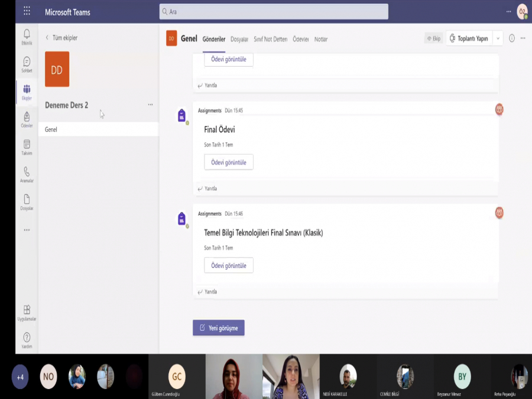Select Reha Paşaoğlu's participant tile
The height and width of the screenshot is (399, 532).
(511, 377)
